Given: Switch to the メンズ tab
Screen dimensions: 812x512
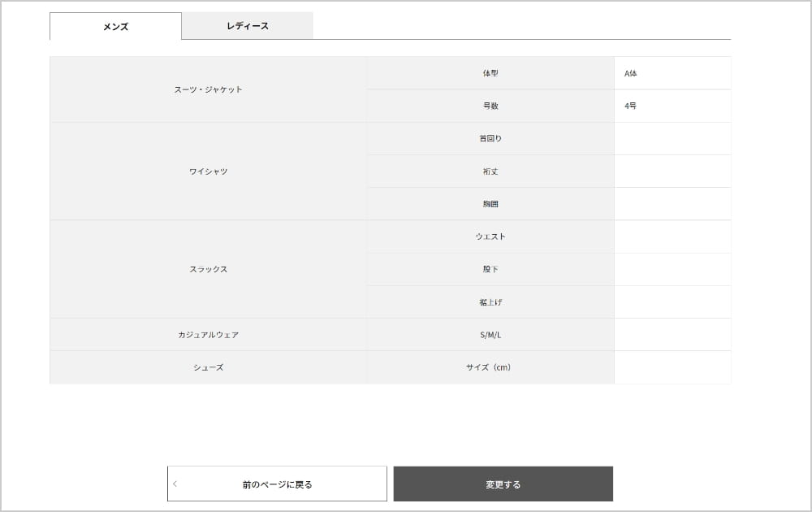Looking at the screenshot, I should [115, 26].
